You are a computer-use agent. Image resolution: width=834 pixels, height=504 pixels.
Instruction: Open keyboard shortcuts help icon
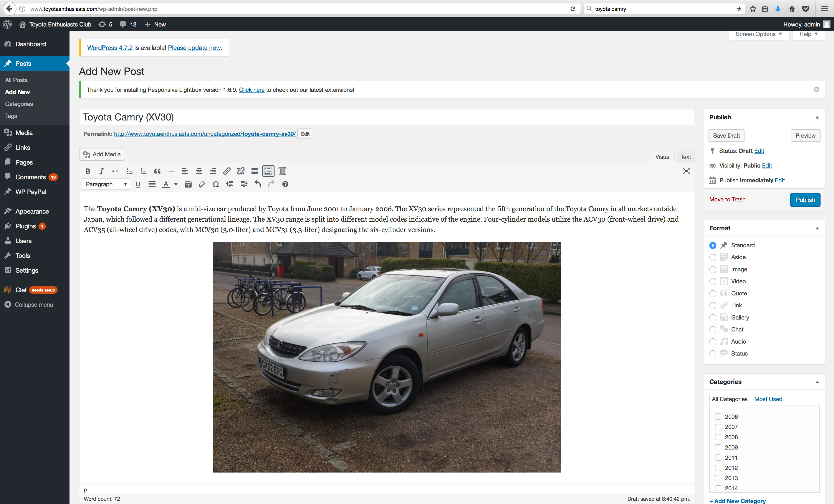tap(285, 184)
